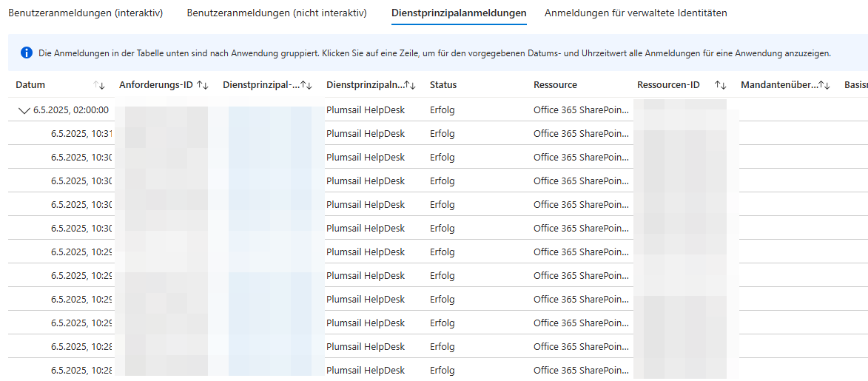Viewport: 868px width, 381px height.
Task: Click the sort arrows next to Anforderungs-ID
Action: pos(203,85)
